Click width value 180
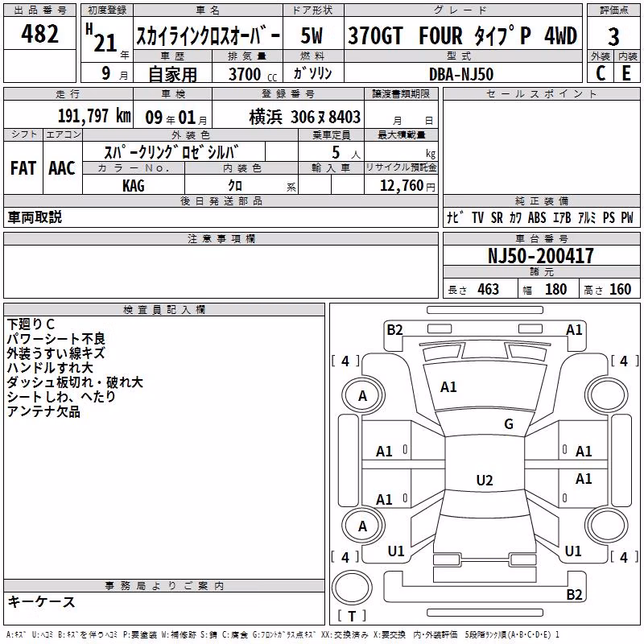The image size is (644, 644). click(x=555, y=290)
